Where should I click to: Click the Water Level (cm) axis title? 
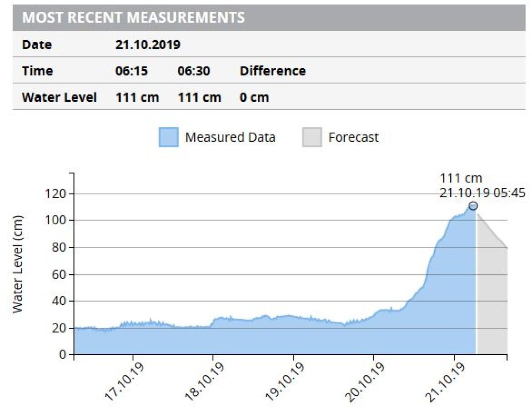17,263
